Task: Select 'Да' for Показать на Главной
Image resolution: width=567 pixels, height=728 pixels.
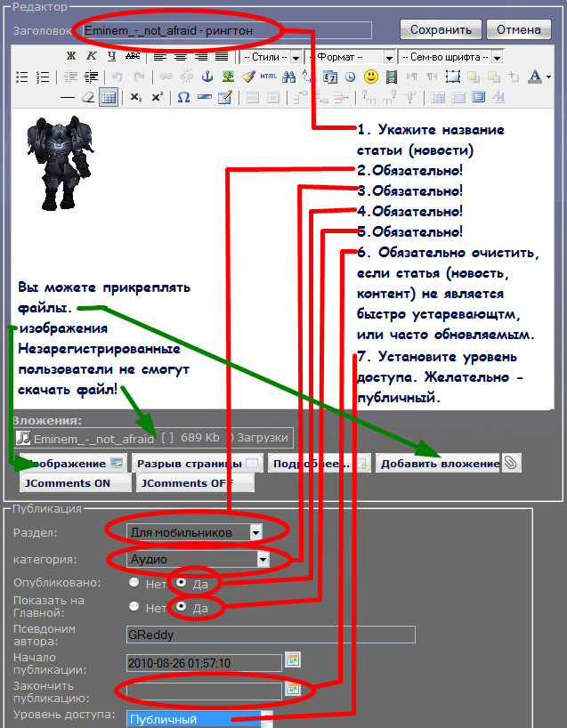Action: pyautogui.click(x=182, y=607)
